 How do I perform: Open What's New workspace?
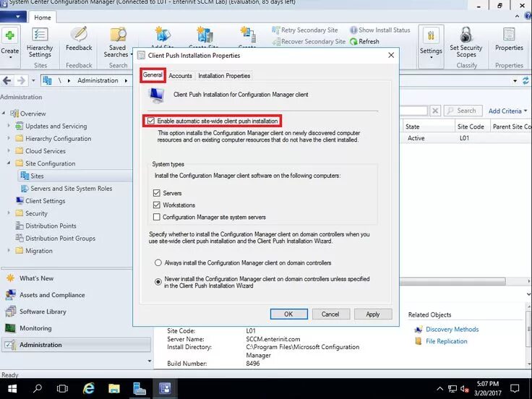36,278
